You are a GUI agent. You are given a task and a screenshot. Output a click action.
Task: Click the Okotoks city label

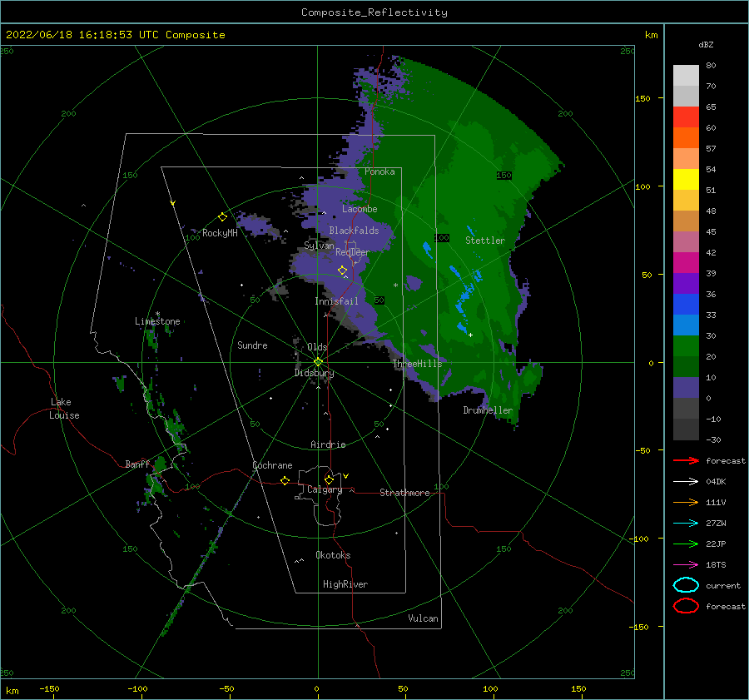[x=333, y=555]
